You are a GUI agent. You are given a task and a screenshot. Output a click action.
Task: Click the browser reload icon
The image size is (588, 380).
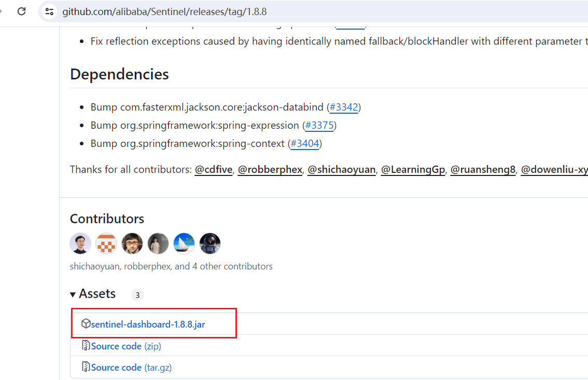[x=22, y=11]
